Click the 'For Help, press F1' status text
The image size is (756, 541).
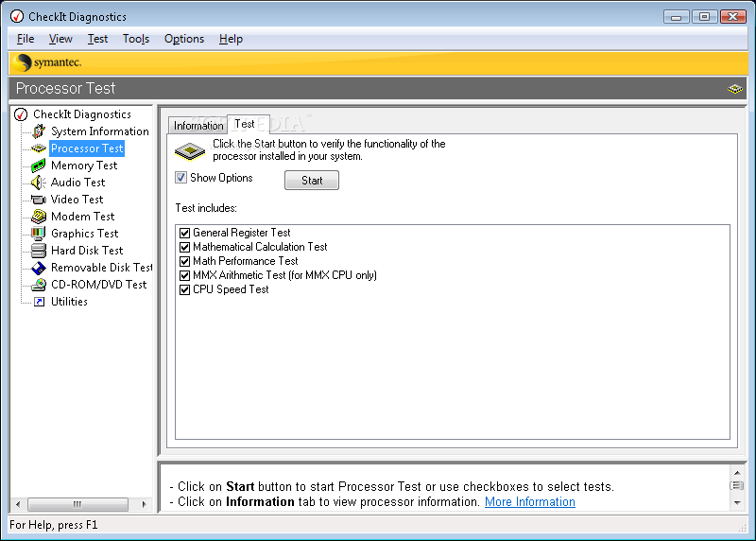(54, 525)
